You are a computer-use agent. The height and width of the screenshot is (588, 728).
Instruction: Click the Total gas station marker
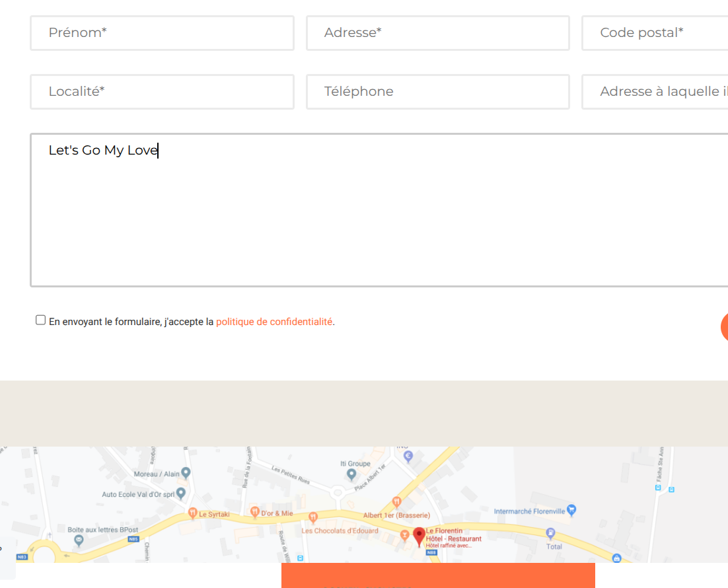point(551,534)
